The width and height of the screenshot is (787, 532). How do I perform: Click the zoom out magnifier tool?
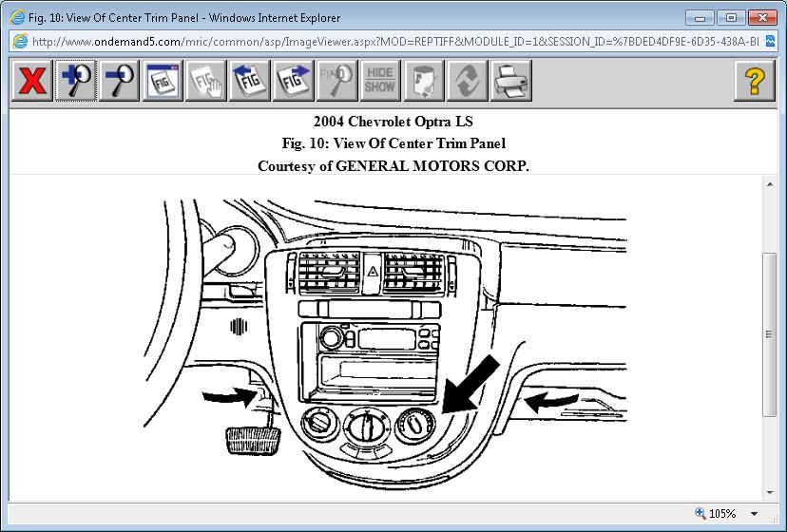(120, 81)
